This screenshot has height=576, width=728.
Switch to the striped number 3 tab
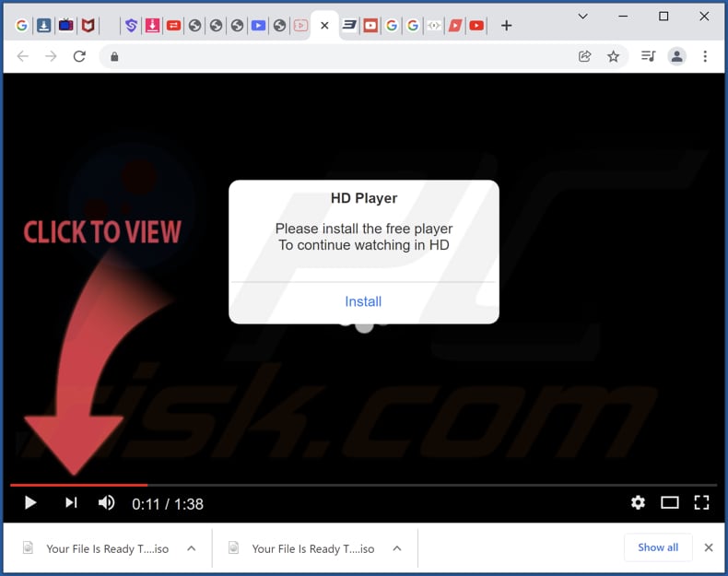pyautogui.click(x=349, y=26)
